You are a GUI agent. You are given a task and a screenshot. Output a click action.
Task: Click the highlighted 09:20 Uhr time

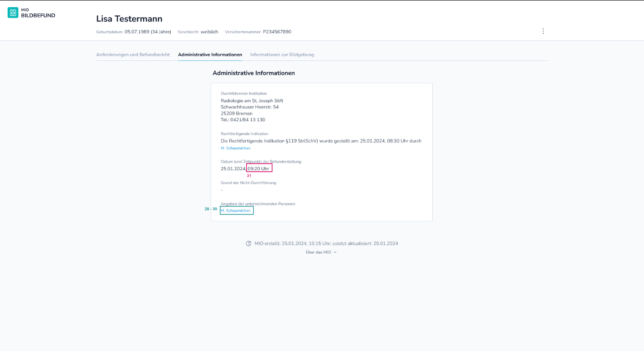[259, 169]
